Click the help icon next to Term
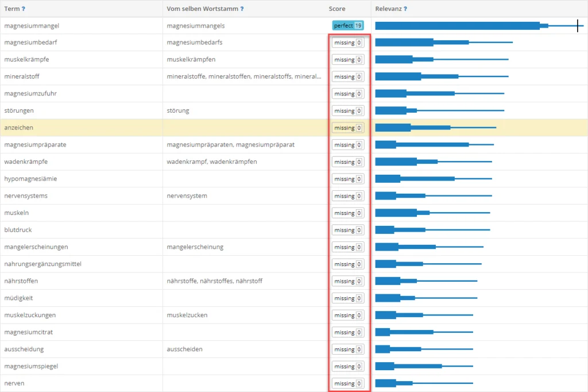Viewport: 588px width, 392px height. (24, 9)
